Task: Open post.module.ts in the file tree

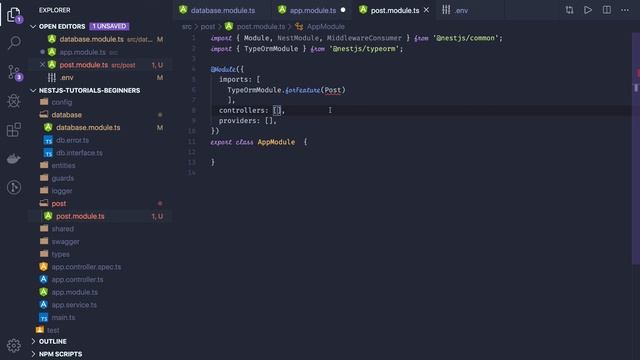Action: 80,216
